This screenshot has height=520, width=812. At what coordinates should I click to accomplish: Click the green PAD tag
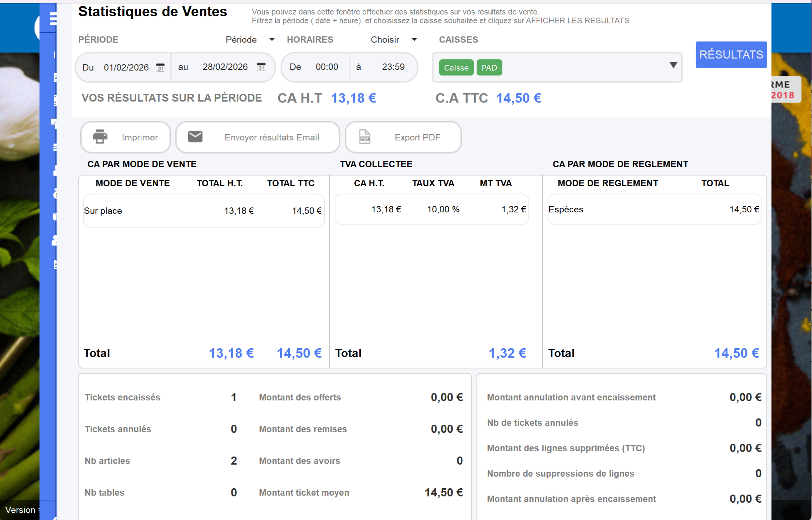pyautogui.click(x=489, y=68)
